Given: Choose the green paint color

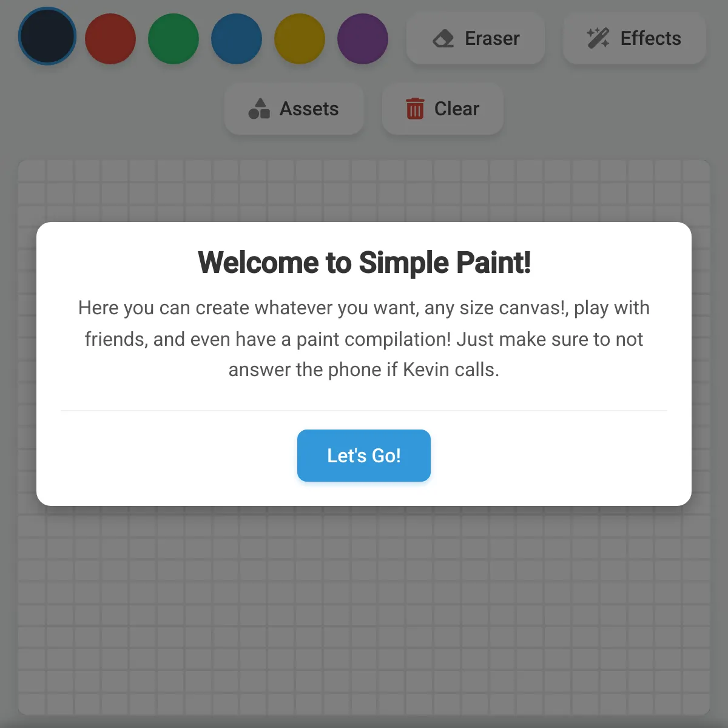Looking at the screenshot, I should [x=174, y=39].
